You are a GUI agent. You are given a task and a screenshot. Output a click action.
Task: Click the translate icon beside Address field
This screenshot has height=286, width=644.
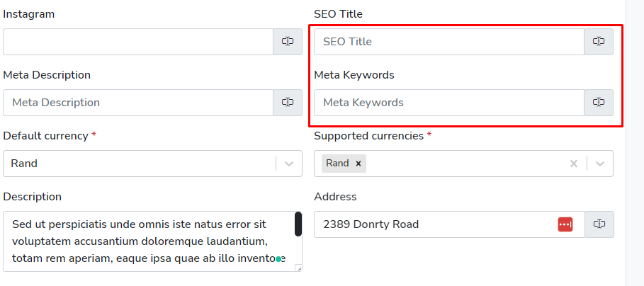point(599,224)
